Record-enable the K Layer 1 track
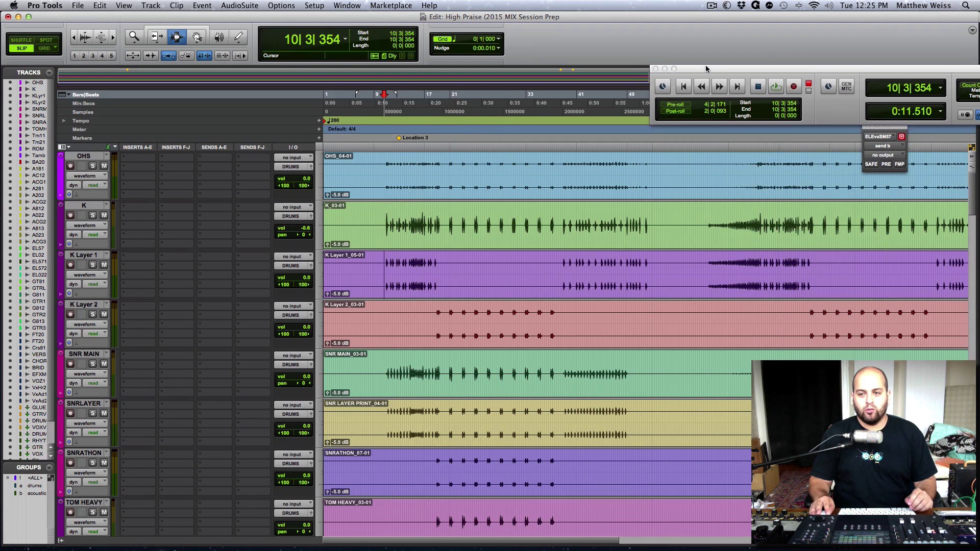 70,265
